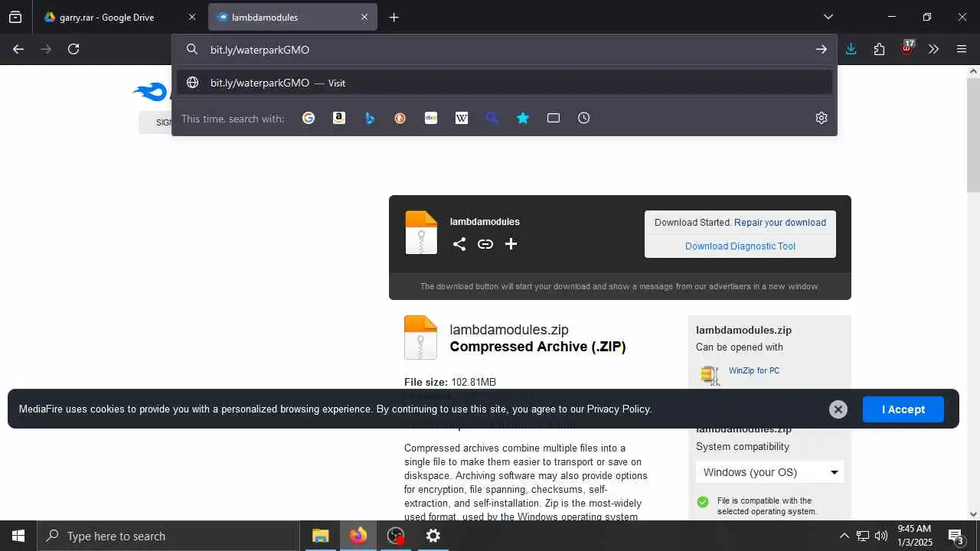Open File Explorer from the taskbar
Screen dimensions: 980x551
tap(321, 536)
